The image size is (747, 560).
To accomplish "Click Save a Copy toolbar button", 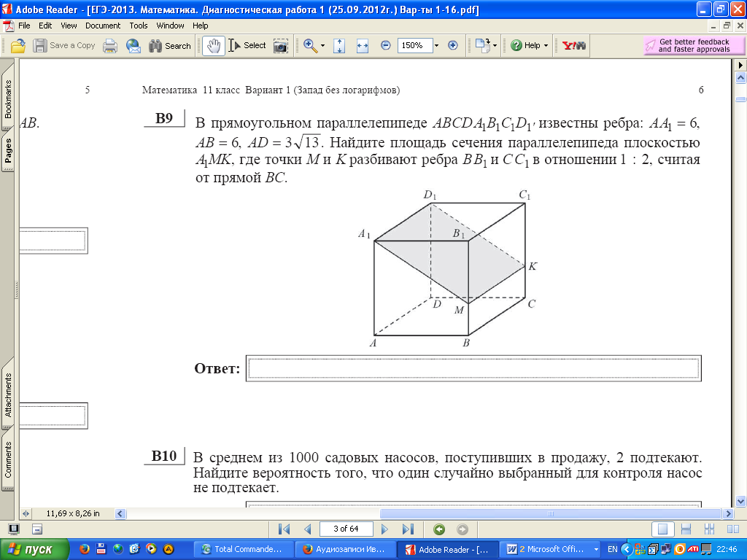I will point(64,46).
